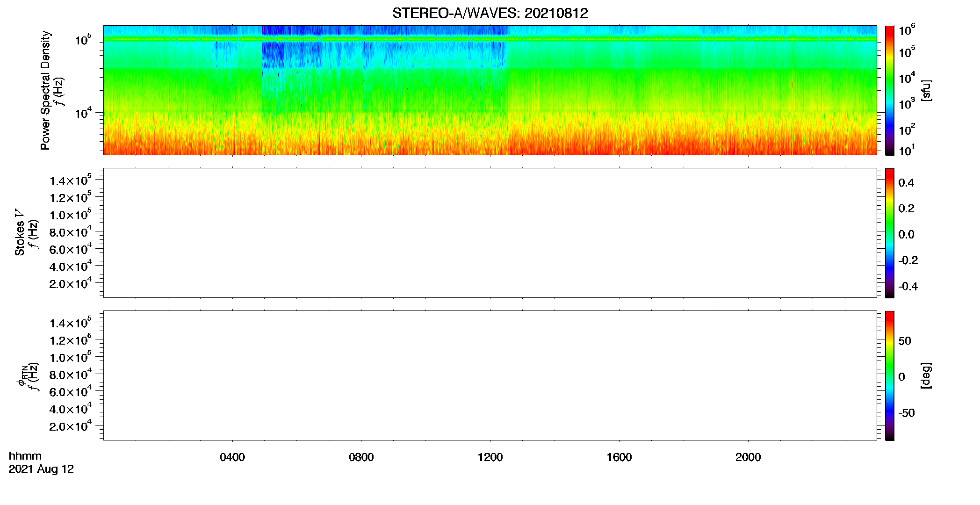Screen dimensions: 980x505
Task: Click the empty phi RTN plot panel
Action: coord(490,375)
